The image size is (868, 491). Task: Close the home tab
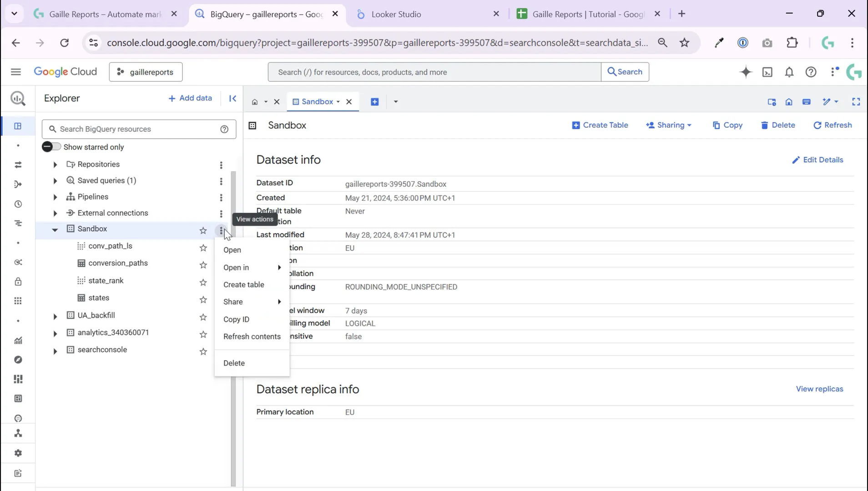[277, 102]
